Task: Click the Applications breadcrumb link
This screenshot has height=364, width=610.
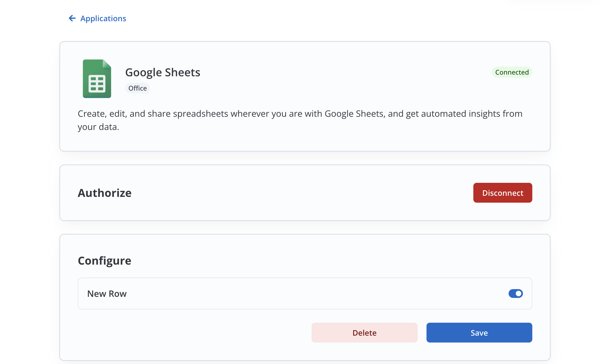Action: pos(103,18)
